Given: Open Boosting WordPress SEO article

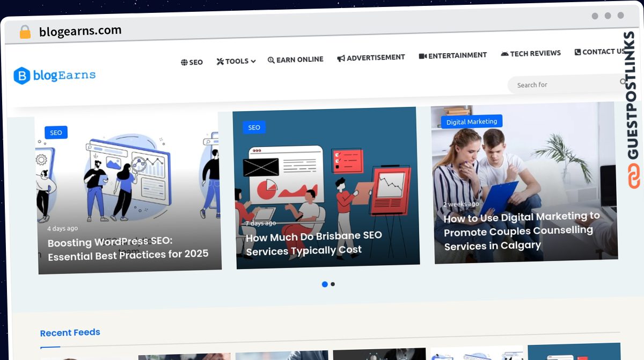Looking at the screenshot, I should point(128,248).
